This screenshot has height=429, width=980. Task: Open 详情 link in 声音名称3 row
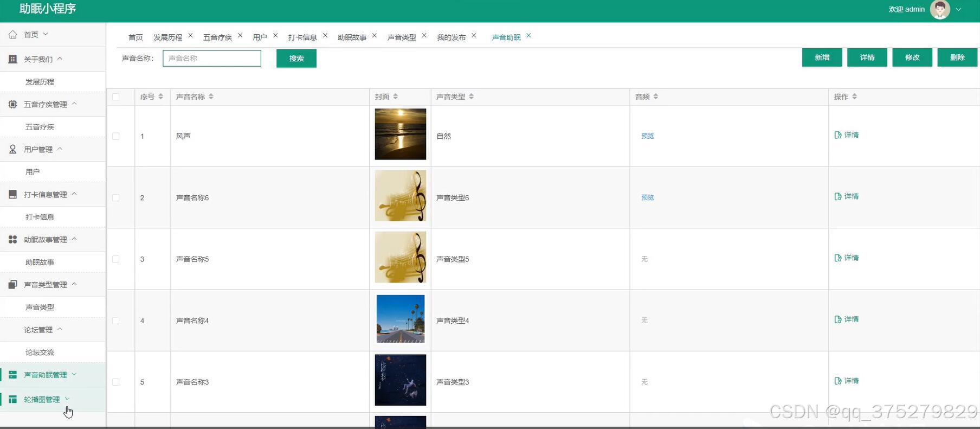[x=846, y=381]
